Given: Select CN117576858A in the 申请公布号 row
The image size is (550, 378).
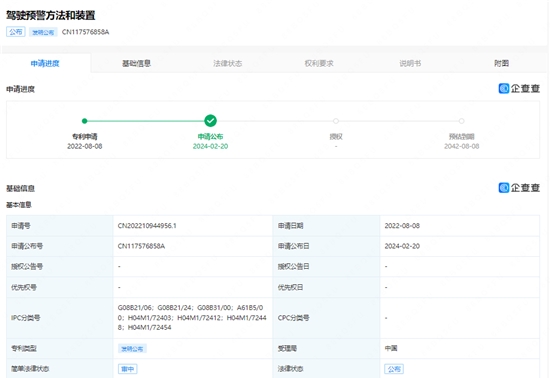Looking at the screenshot, I should coord(141,246).
